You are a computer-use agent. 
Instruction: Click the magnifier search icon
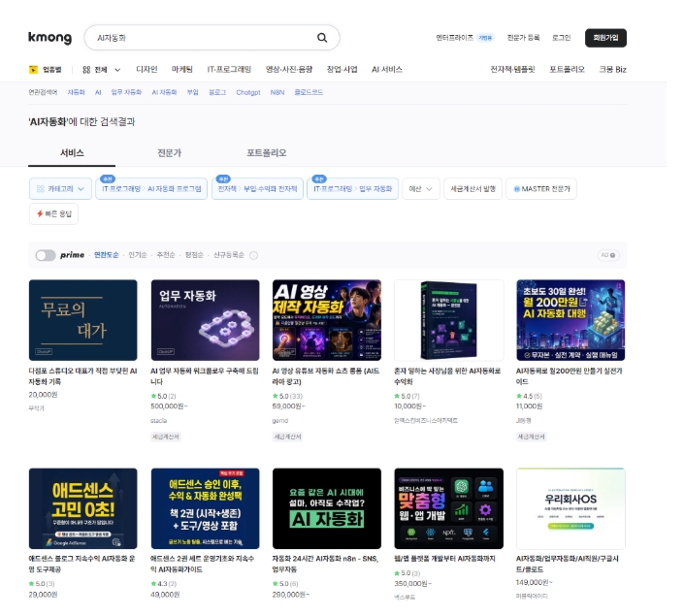click(322, 38)
